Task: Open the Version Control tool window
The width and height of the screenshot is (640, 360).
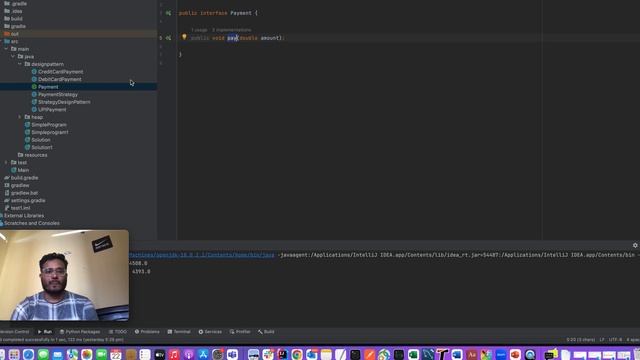Action: click(15, 332)
